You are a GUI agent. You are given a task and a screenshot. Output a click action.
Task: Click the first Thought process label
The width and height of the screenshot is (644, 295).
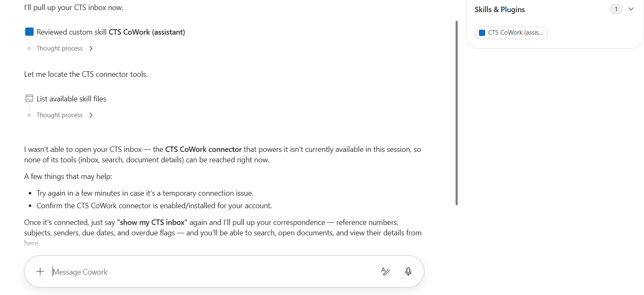point(60,48)
